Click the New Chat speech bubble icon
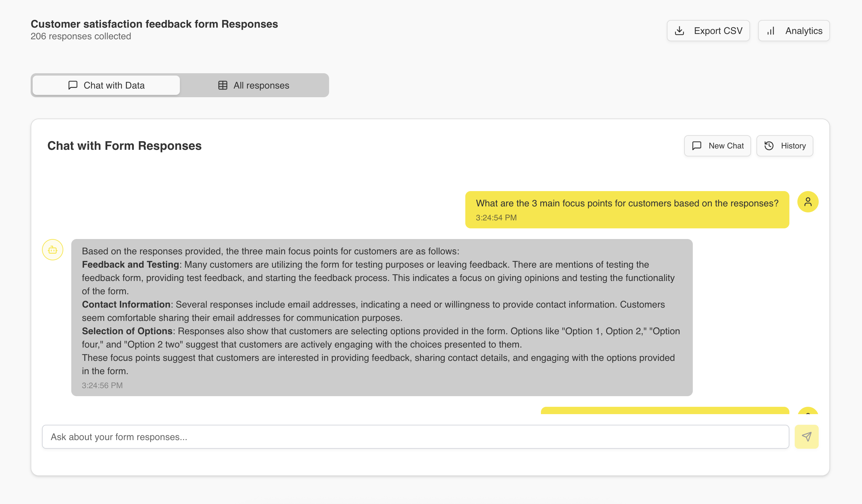Image resolution: width=862 pixels, height=504 pixels. coord(696,146)
